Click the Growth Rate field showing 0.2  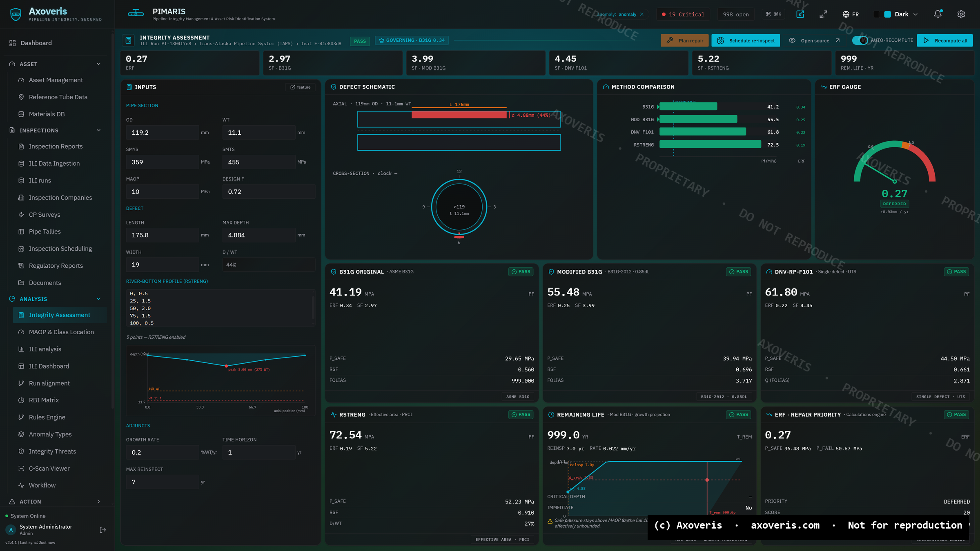click(x=163, y=452)
